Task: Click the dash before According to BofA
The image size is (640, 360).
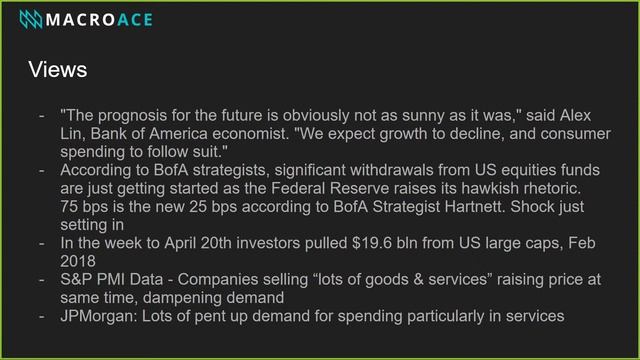Action: coord(42,171)
